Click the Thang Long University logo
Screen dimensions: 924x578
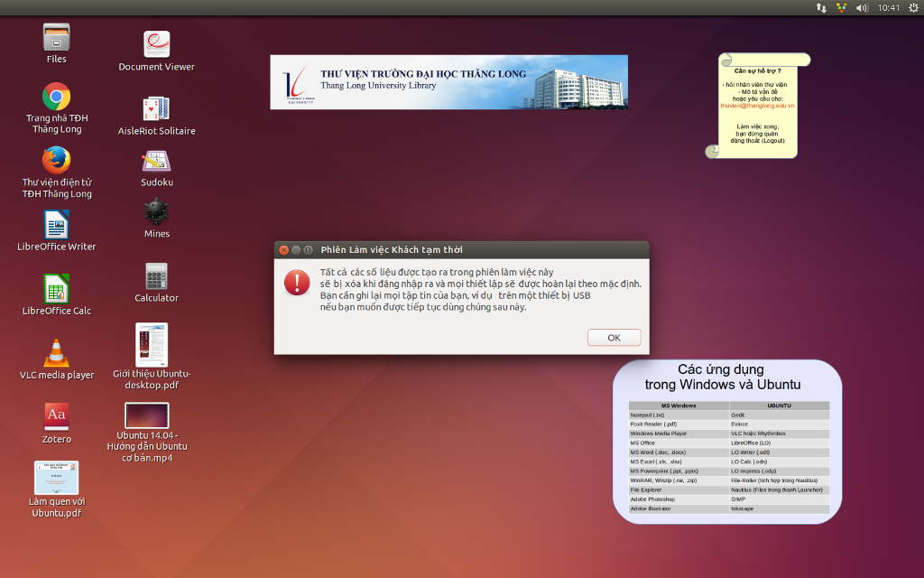point(299,83)
